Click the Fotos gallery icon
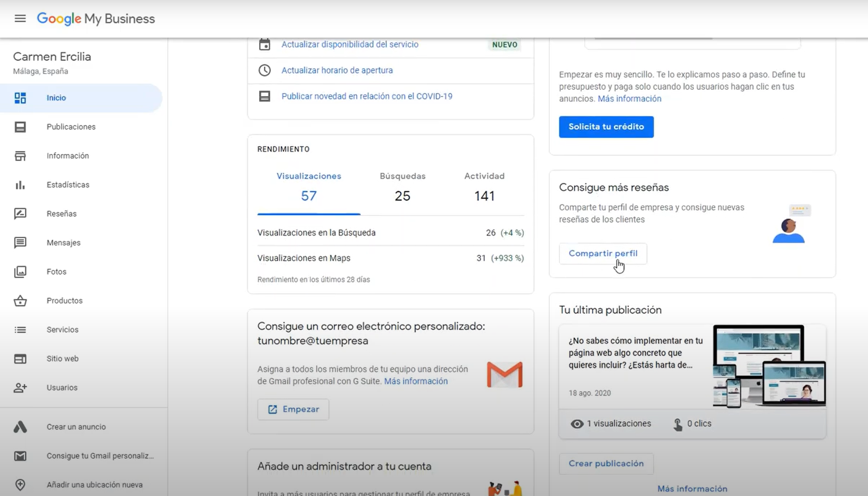 point(20,272)
